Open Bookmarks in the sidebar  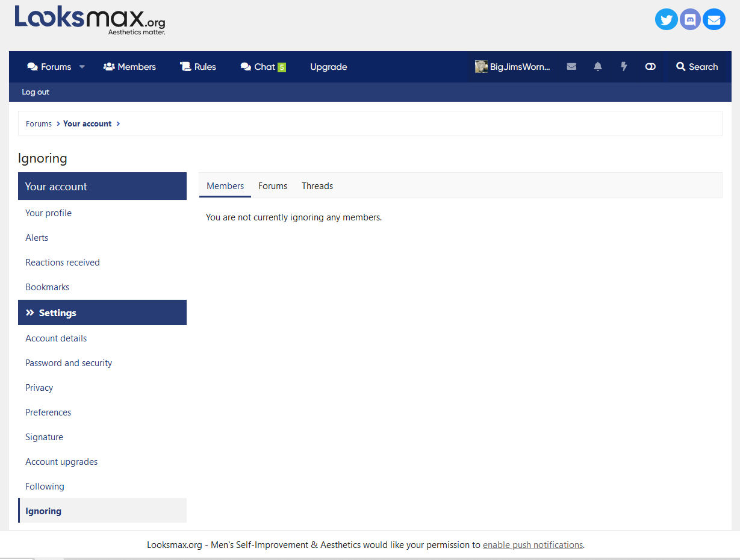tap(102, 287)
